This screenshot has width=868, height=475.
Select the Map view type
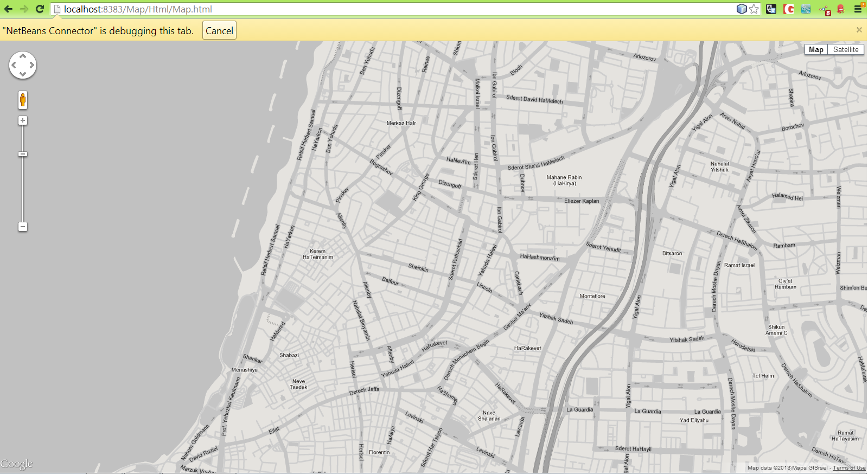click(816, 49)
